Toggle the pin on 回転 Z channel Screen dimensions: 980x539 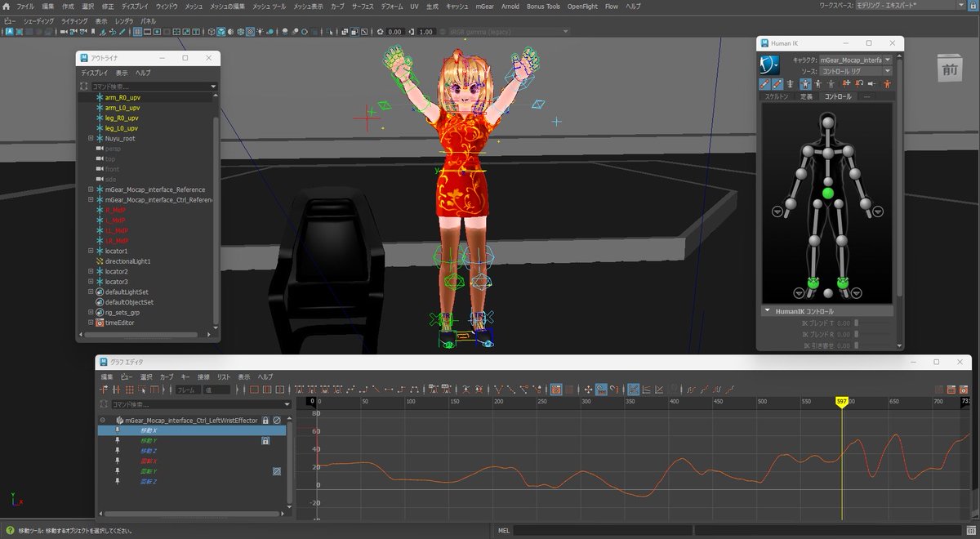click(x=118, y=482)
